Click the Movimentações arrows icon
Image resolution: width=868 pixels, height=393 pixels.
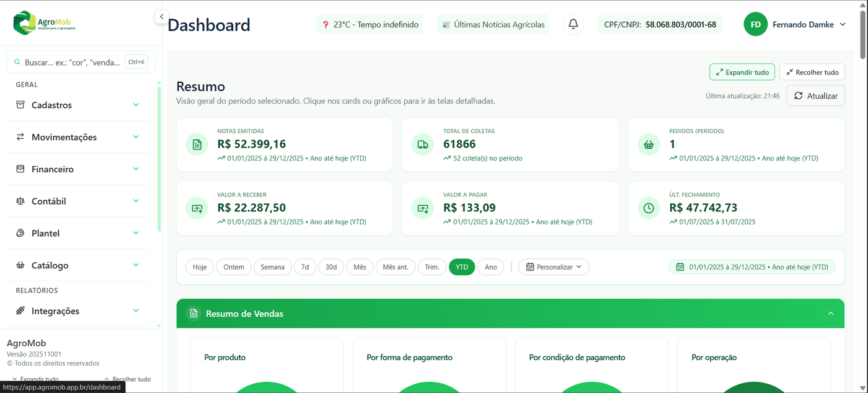20,137
